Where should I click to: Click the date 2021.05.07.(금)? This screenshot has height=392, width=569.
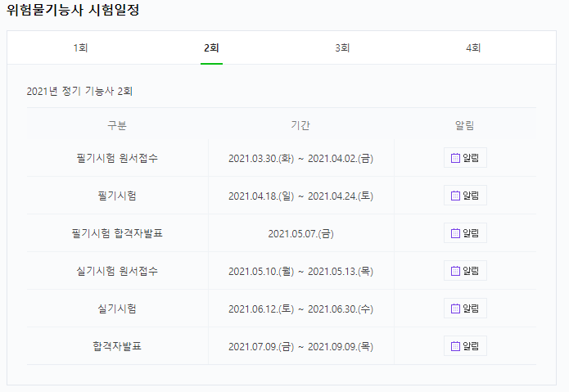(x=300, y=233)
